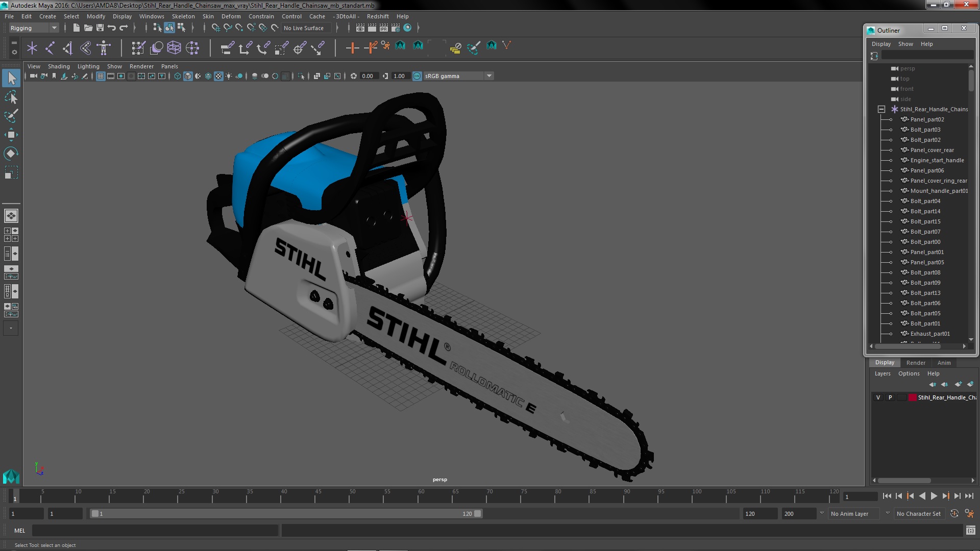Toggle wireframe display in viewport panel
The width and height of the screenshot is (980, 551).
pyautogui.click(x=178, y=76)
